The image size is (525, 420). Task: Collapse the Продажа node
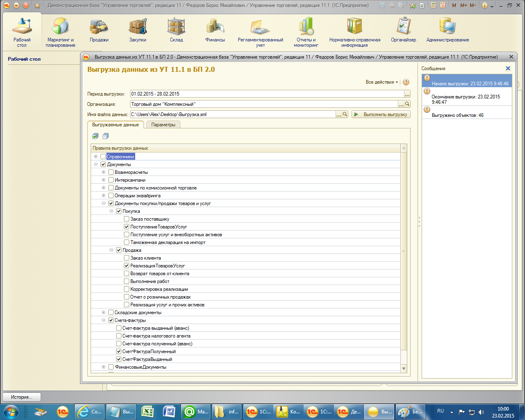coord(111,250)
